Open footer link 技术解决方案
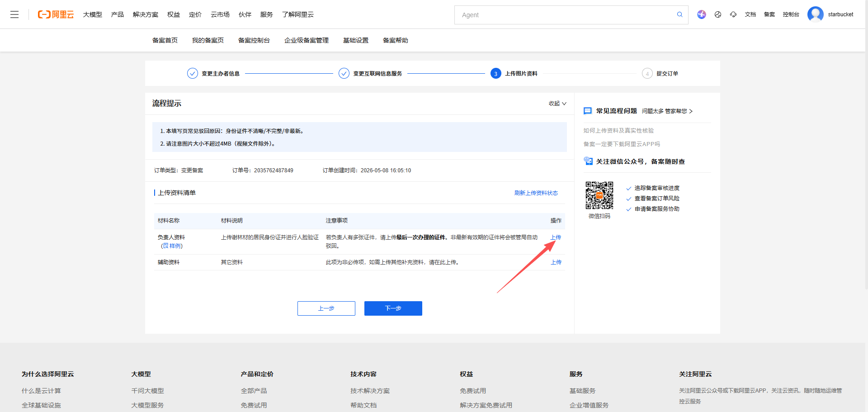The width and height of the screenshot is (868, 412). [x=370, y=391]
